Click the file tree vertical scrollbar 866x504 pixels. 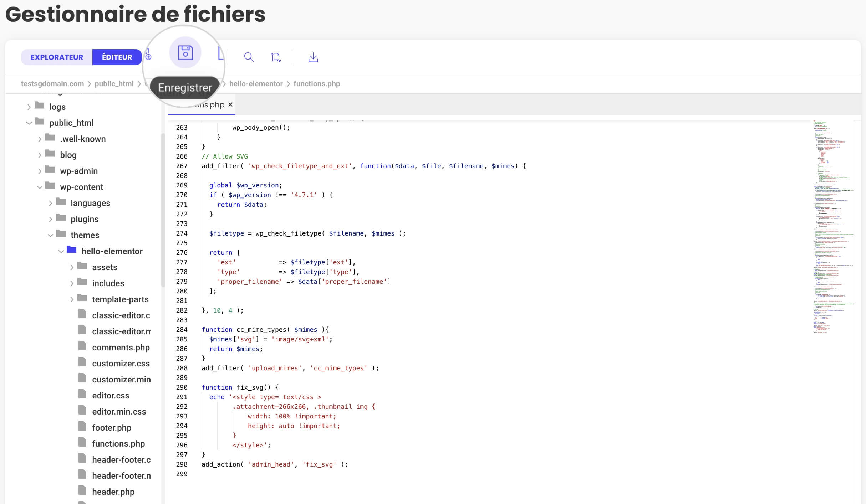click(163, 210)
